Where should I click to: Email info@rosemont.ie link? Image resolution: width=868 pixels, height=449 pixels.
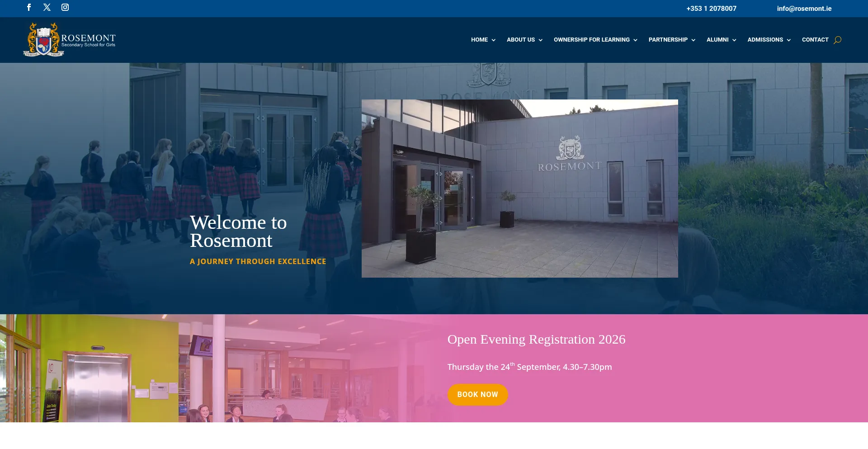click(804, 9)
